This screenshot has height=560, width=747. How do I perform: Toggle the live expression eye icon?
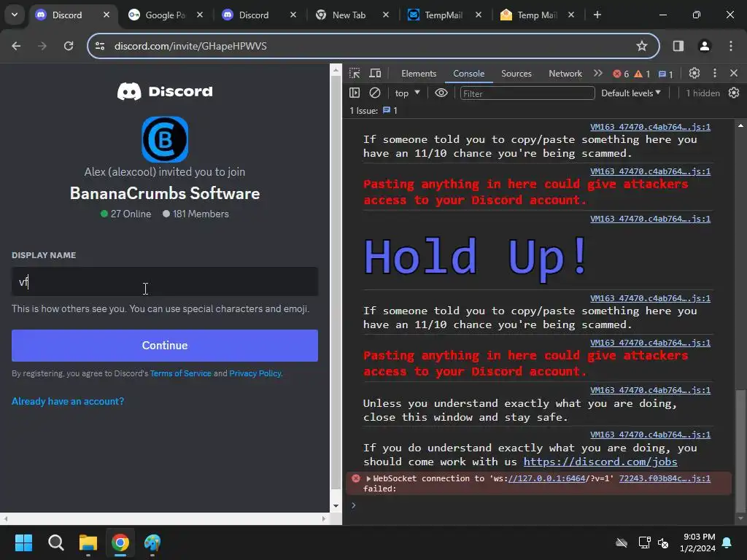[x=441, y=93]
